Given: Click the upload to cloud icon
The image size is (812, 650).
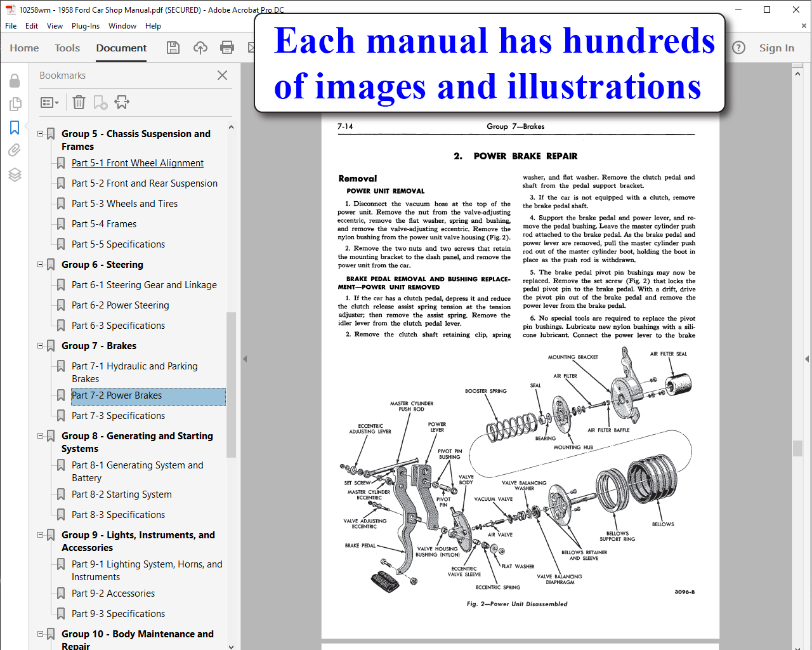Looking at the screenshot, I should click(200, 48).
